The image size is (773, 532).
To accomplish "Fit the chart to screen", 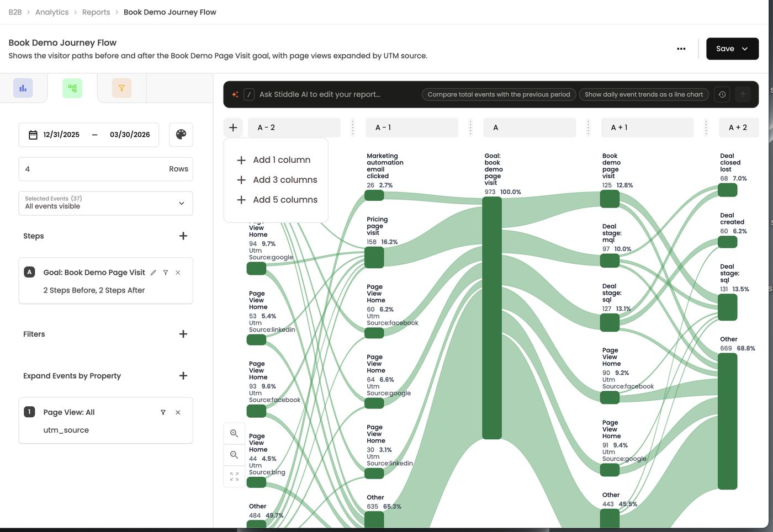I will [x=234, y=476].
